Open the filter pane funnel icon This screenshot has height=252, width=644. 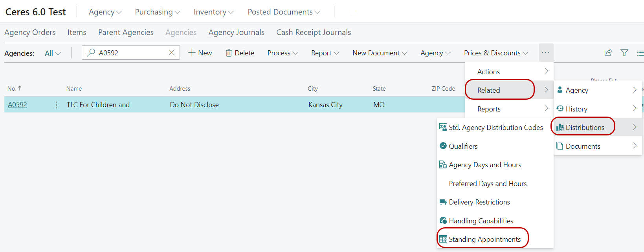point(624,53)
